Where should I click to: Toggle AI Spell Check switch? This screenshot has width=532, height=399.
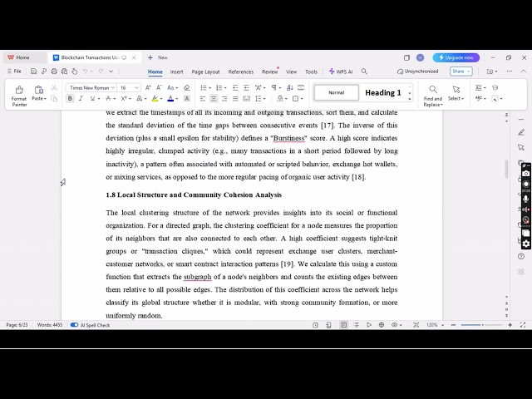[x=74, y=325]
